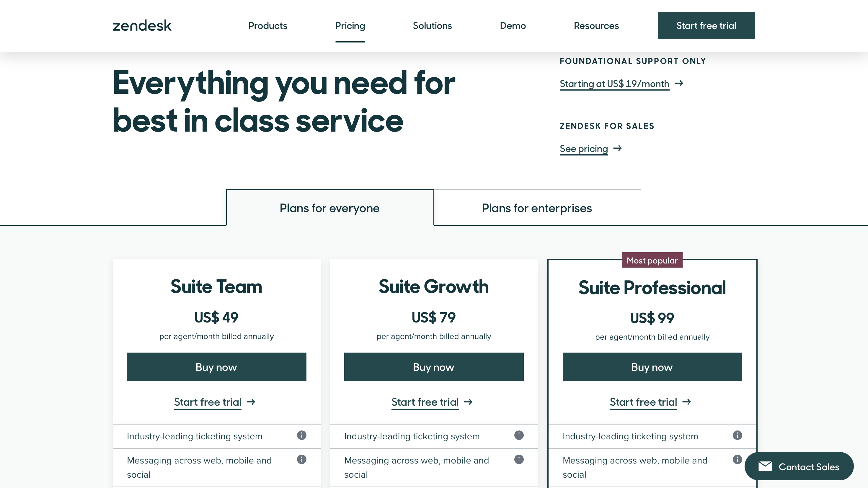Click the Suite Professional info icon
The width and height of the screenshot is (868, 488).
tap(738, 435)
